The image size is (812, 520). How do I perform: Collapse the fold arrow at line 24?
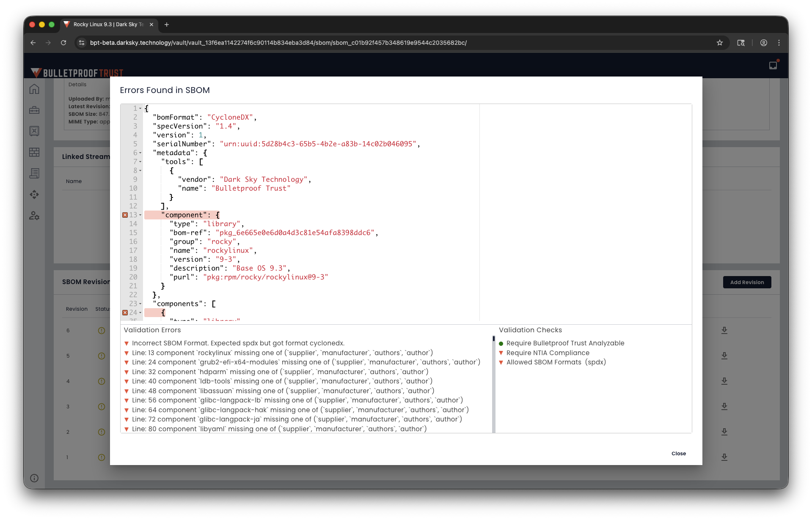140,313
